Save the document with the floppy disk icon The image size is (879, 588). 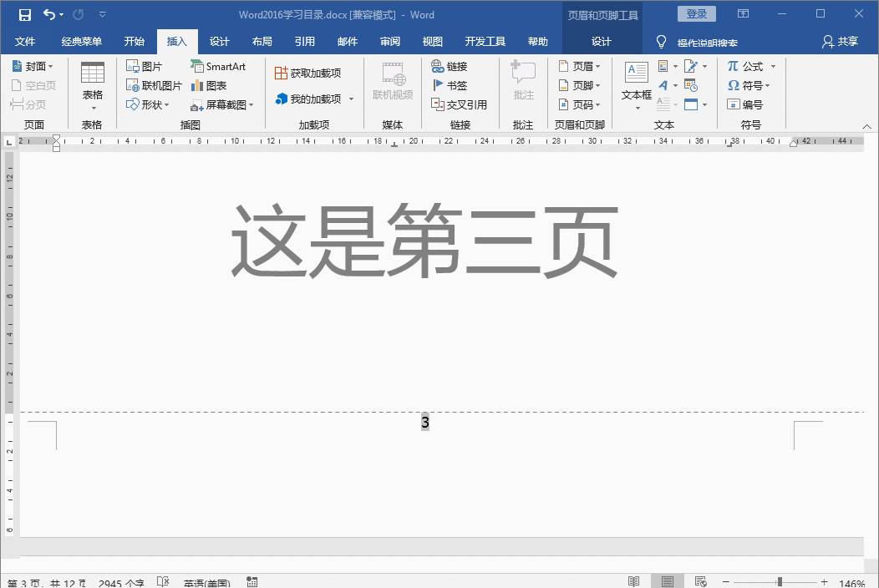click(25, 15)
